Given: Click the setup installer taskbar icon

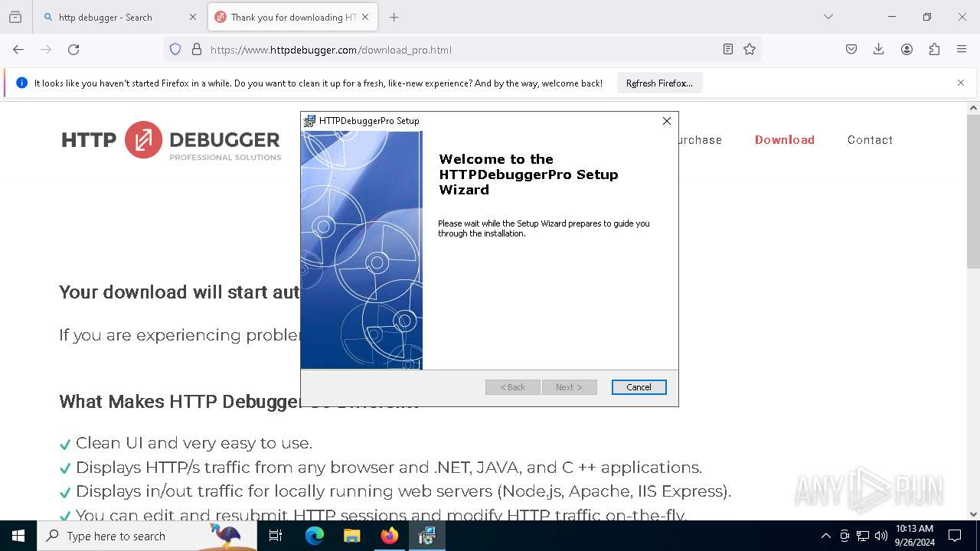Looking at the screenshot, I should [x=427, y=536].
